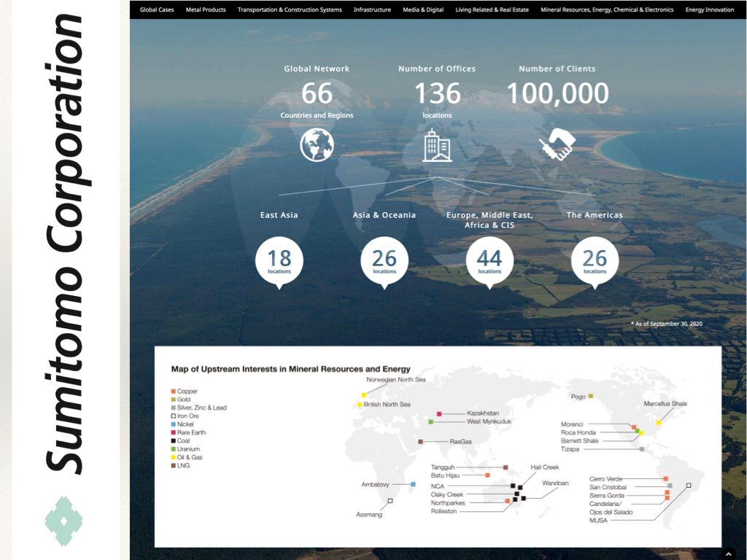The height and width of the screenshot is (560, 747).
Task: Click the Tangguh LNG marker
Action: pos(506,467)
